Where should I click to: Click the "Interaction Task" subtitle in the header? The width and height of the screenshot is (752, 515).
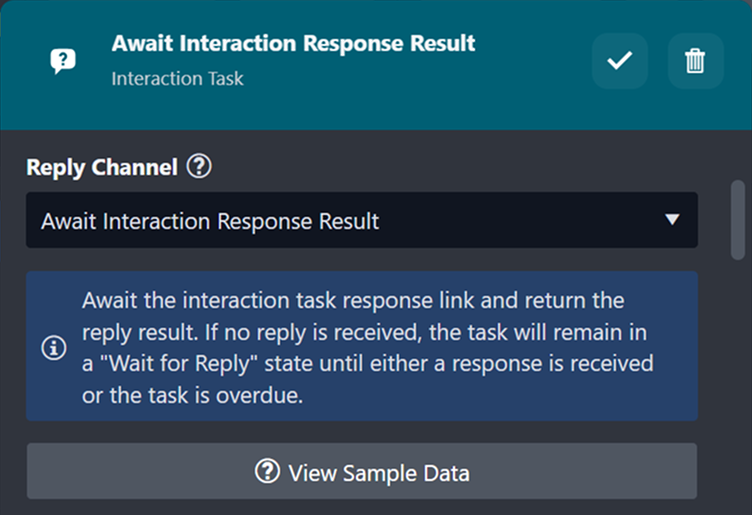pyautogui.click(x=177, y=78)
